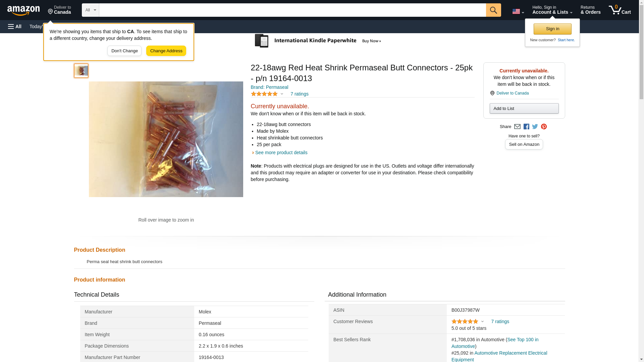Screen dimensions: 644x362
Task: Open the search category All dropdown
Action: pos(91,10)
